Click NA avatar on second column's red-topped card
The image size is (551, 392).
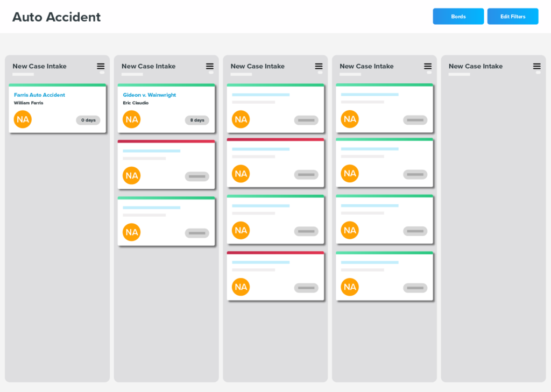(132, 176)
